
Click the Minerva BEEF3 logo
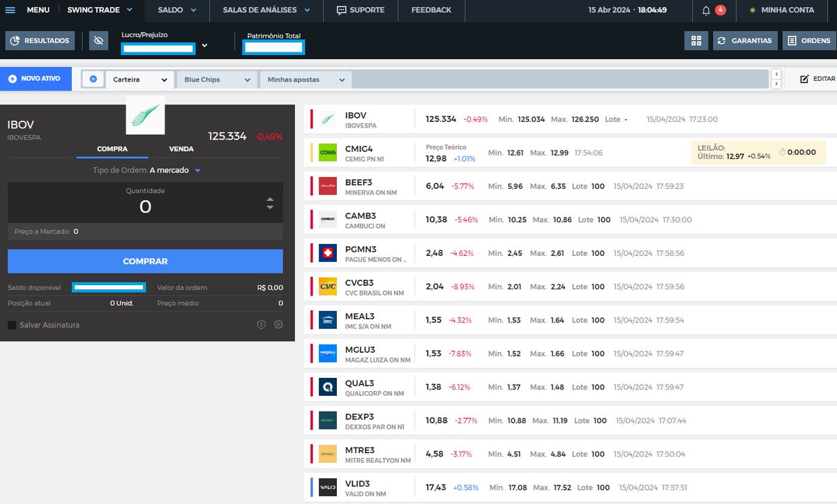tap(328, 186)
